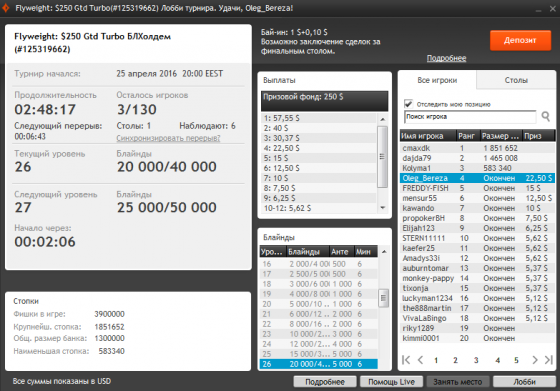Select player kaefer25 row

click(477, 248)
